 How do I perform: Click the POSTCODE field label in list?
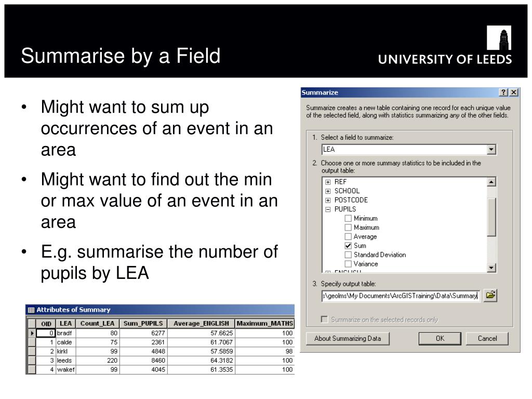pyautogui.click(x=351, y=200)
